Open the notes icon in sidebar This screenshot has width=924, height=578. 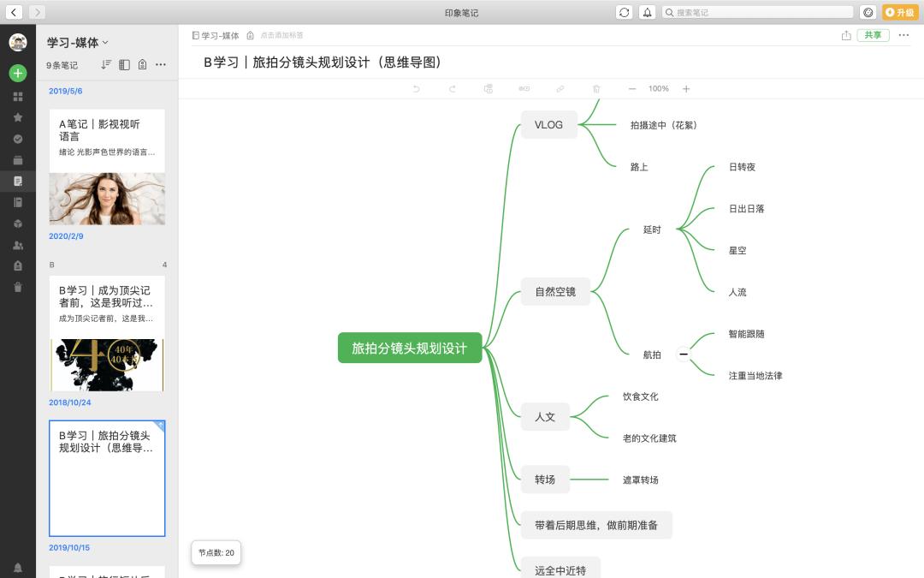[18, 181]
